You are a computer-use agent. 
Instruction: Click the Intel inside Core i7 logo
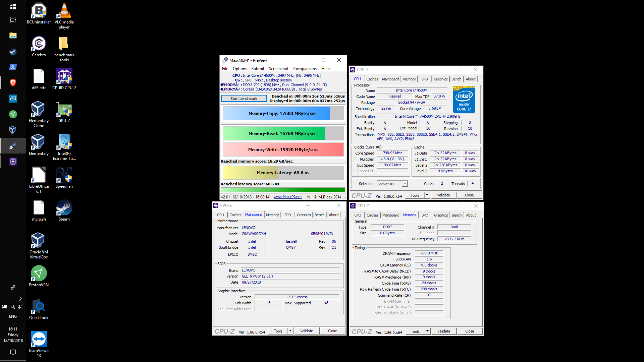coord(464,99)
